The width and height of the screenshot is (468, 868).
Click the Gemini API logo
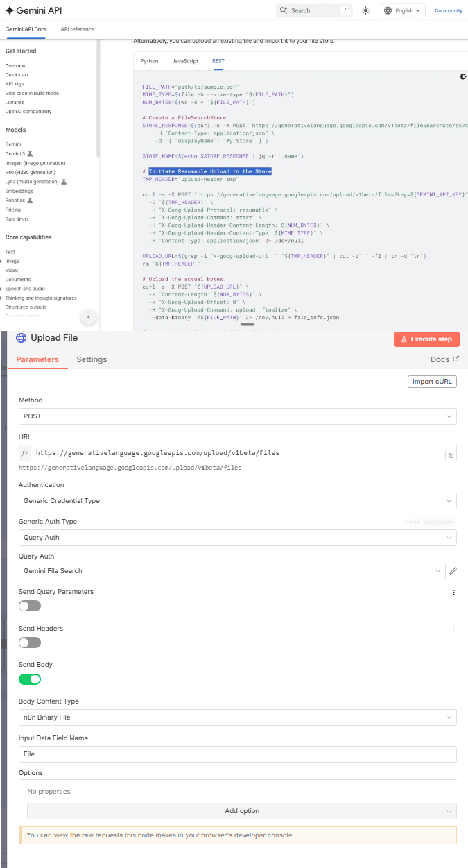point(33,10)
